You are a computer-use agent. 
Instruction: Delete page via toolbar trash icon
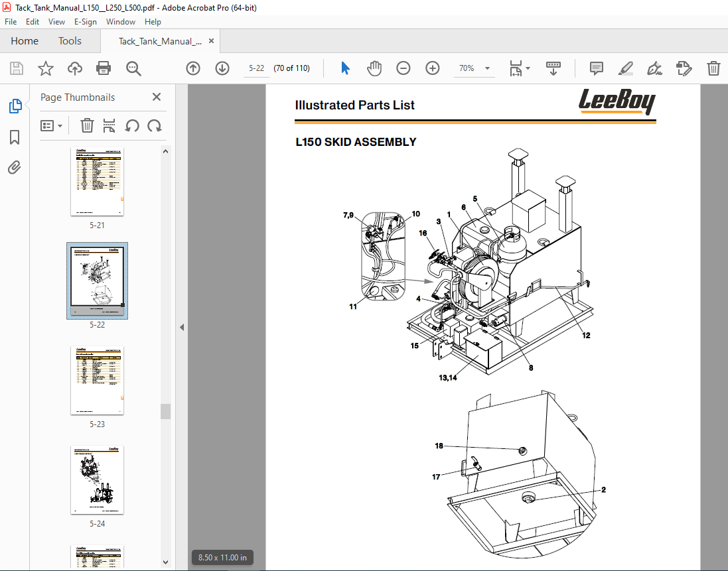pyautogui.click(x=713, y=69)
